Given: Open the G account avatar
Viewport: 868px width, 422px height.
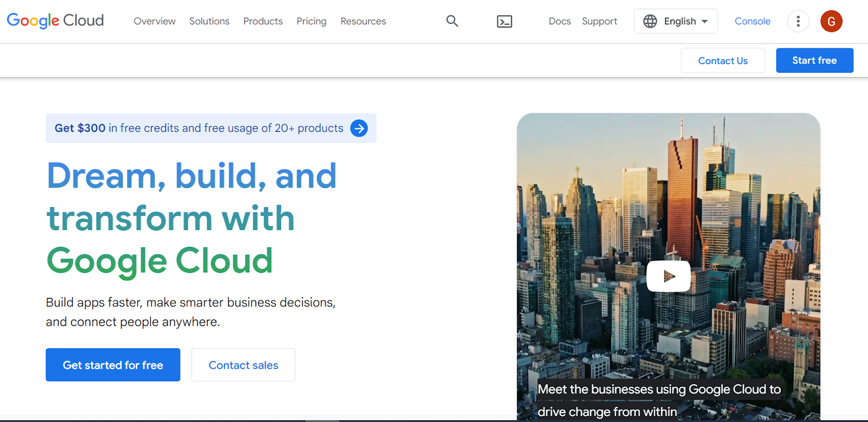Looking at the screenshot, I should click(831, 21).
